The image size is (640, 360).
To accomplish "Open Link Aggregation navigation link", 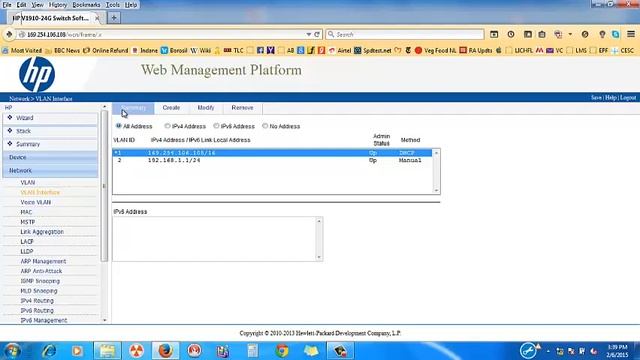I will point(42,232).
